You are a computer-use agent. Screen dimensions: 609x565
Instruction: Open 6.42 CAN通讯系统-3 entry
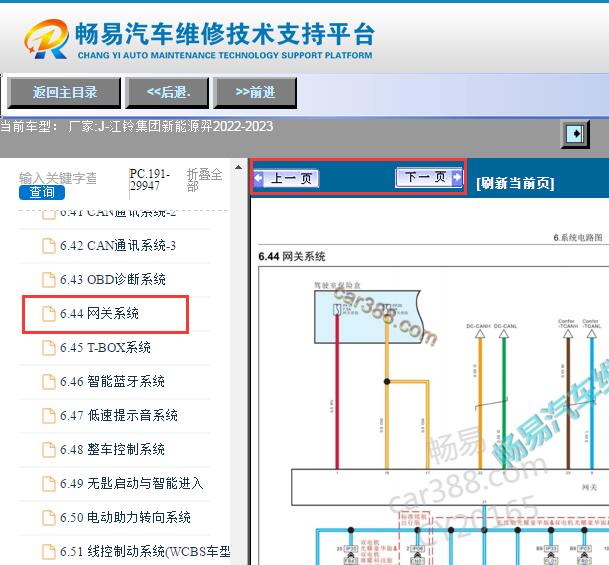tap(118, 245)
